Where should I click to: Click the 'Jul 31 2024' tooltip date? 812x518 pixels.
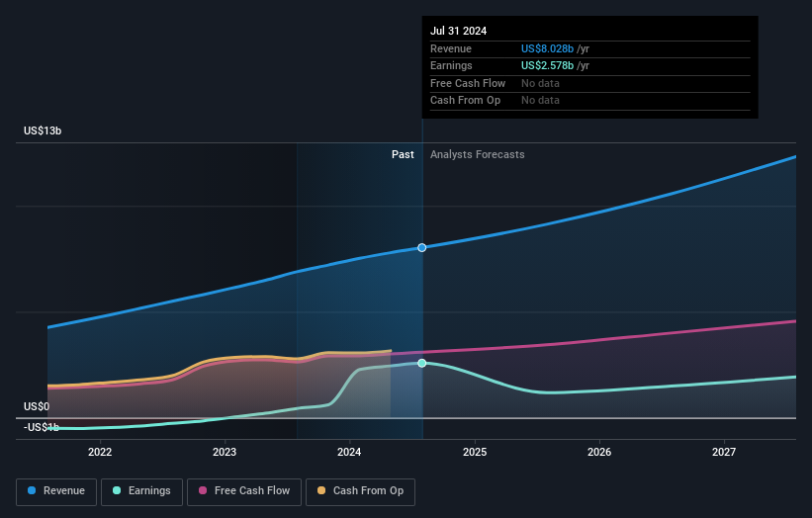click(458, 31)
